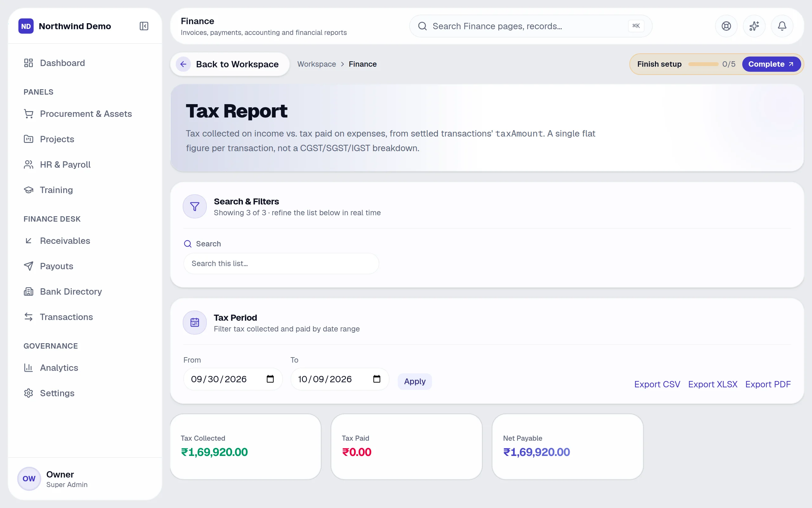Click the Northwind Demo workspace name
The height and width of the screenshot is (508, 812).
click(75, 26)
